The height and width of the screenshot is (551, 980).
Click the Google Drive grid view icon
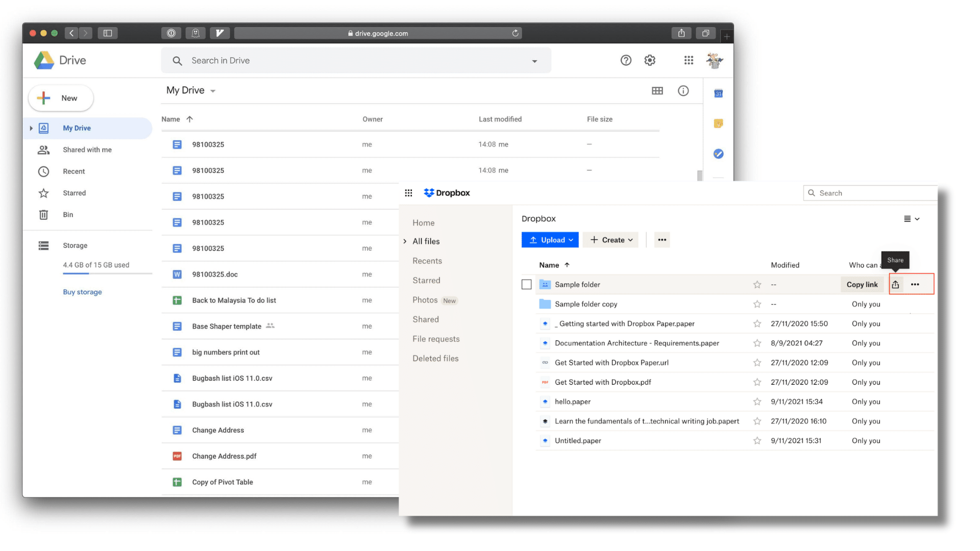pyautogui.click(x=657, y=90)
